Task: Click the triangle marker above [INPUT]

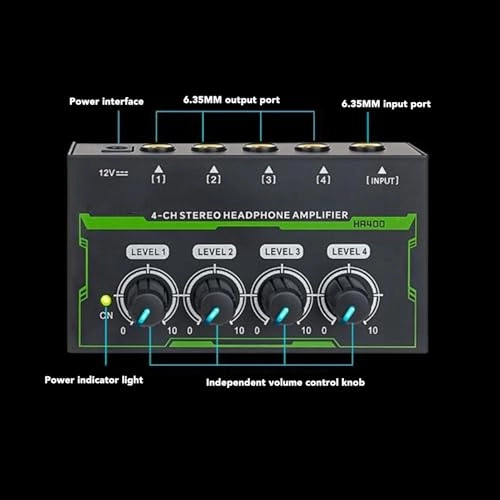Action: point(382,170)
